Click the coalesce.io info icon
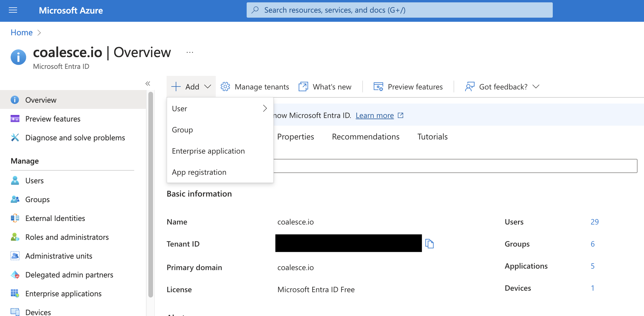This screenshot has width=644, height=316. tap(18, 57)
